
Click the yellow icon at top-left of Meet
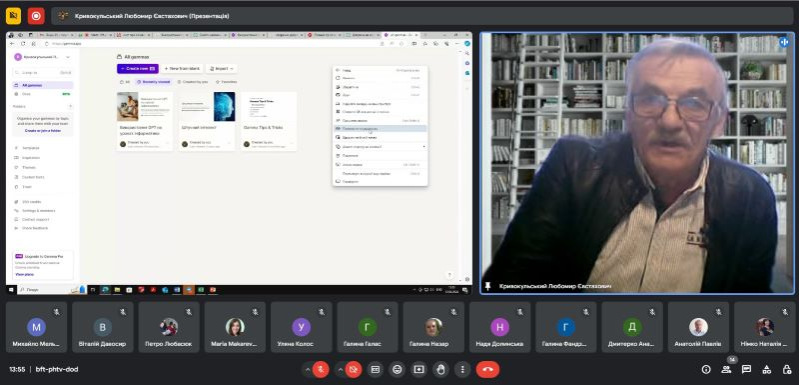[14, 16]
